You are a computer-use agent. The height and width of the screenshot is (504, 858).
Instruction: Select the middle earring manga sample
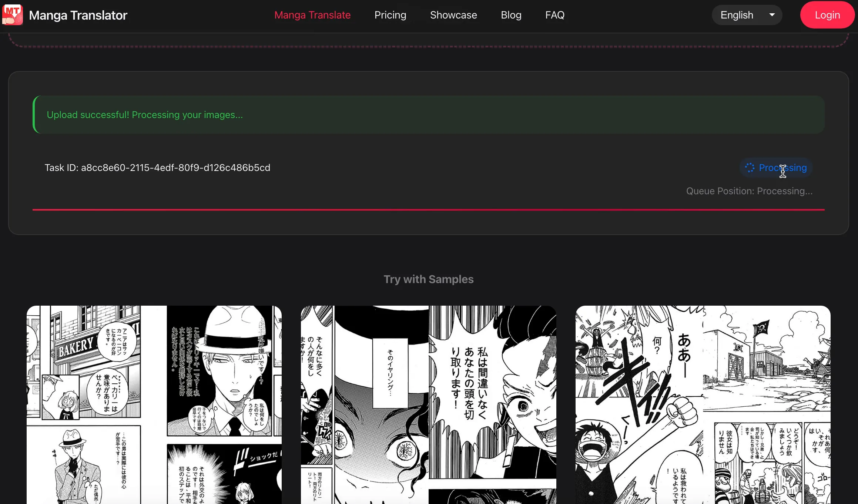tap(428, 404)
